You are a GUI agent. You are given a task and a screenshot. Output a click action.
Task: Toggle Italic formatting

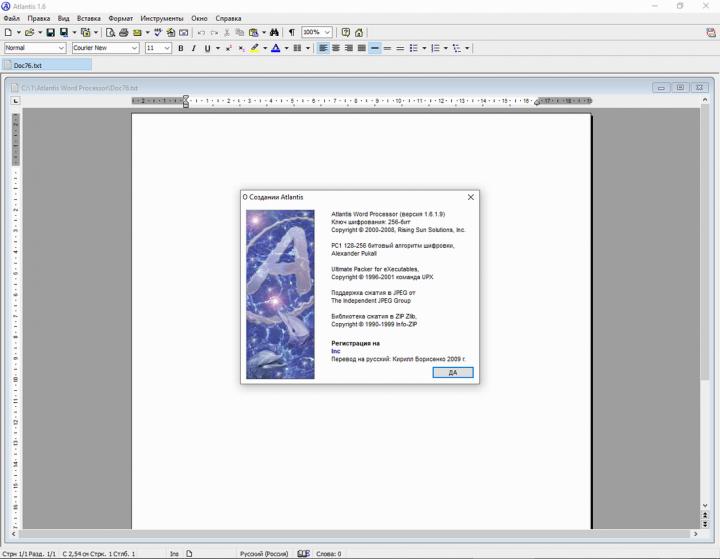click(193, 48)
